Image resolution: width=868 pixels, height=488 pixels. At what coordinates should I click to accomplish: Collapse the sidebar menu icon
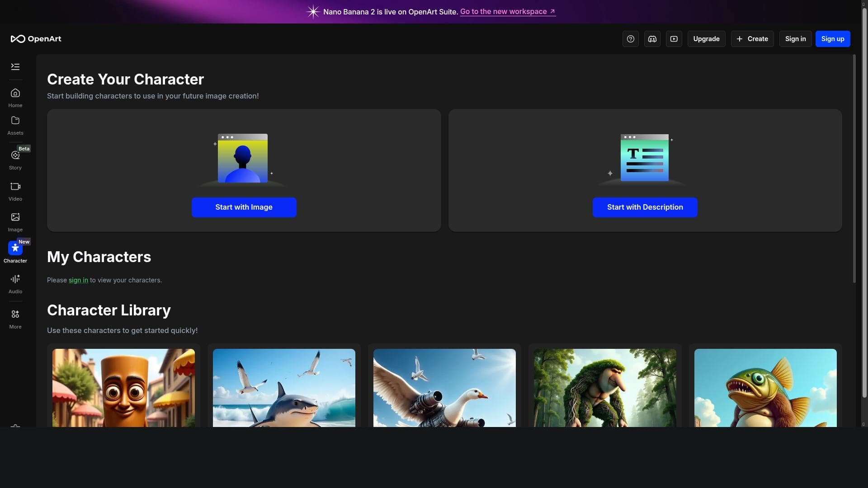coord(15,67)
